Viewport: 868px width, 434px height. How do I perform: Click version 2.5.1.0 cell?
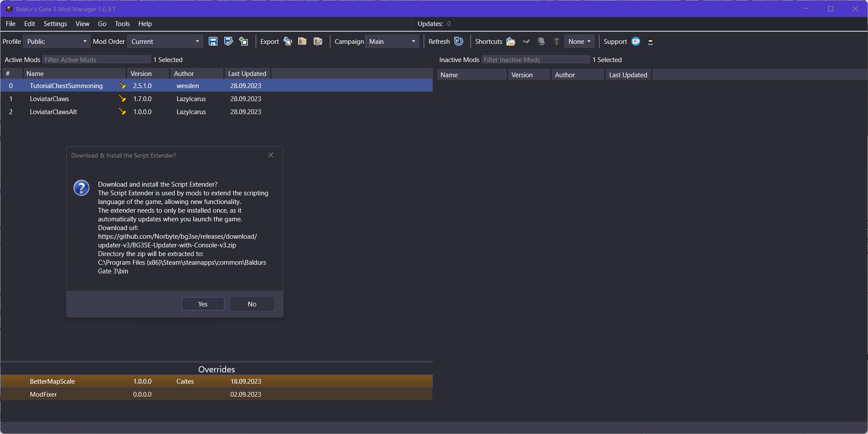[142, 86]
